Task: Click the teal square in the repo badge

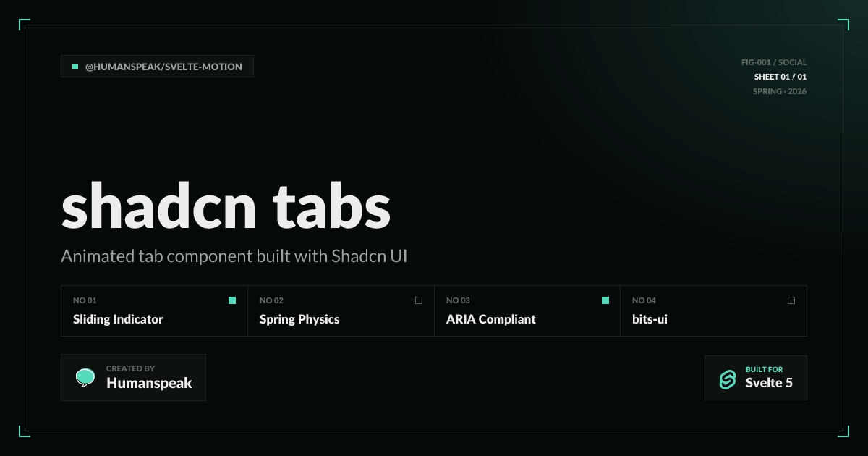Action: 75,67
